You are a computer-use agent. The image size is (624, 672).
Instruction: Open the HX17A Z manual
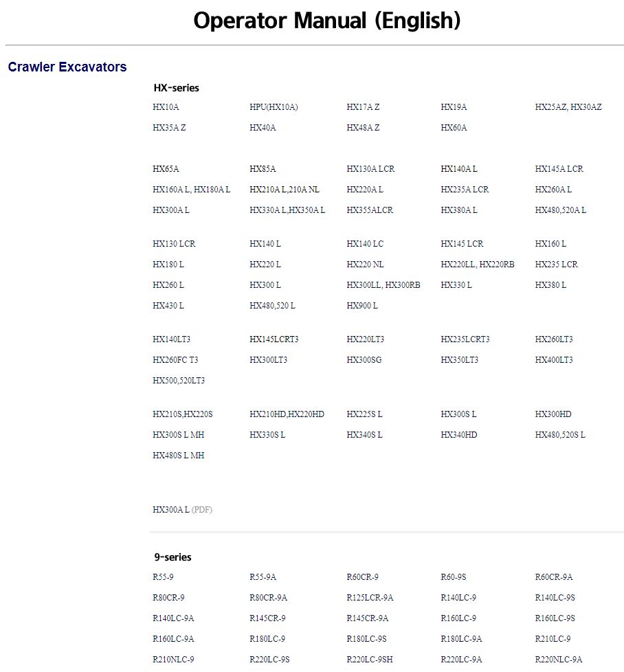(x=364, y=107)
